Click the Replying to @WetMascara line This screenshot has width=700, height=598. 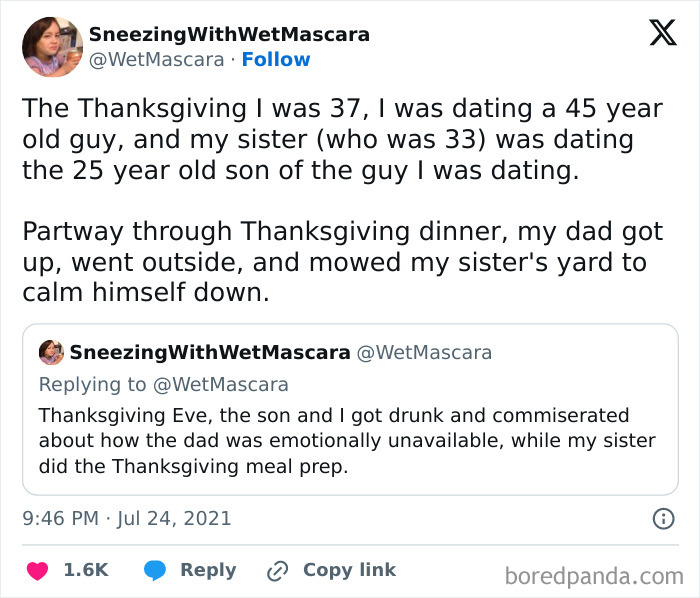(163, 384)
